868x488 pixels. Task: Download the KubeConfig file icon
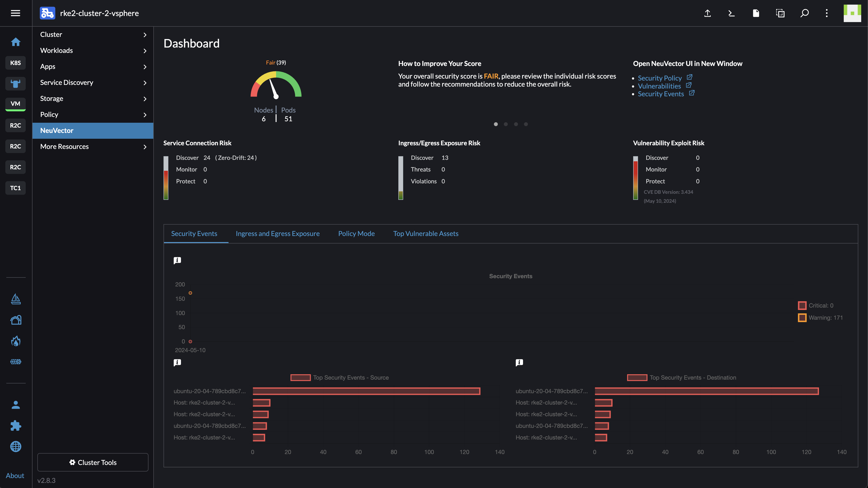coord(756,13)
